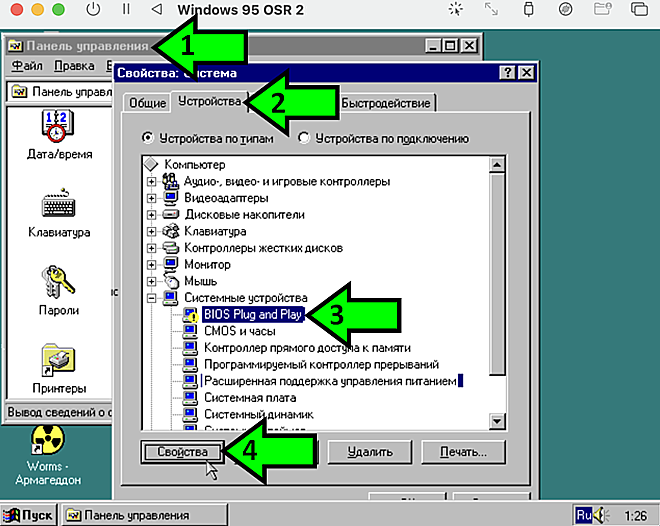Select the Компьютер root node icon
This screenshot has width=660, height=526.
(151, 165)
